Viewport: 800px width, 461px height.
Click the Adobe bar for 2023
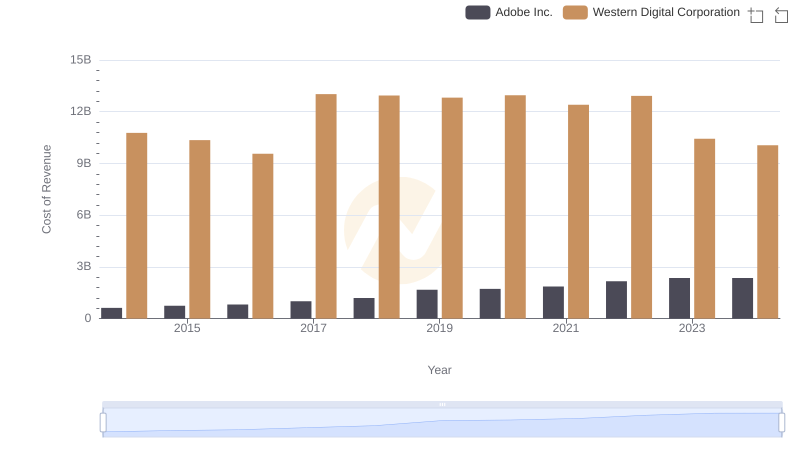(x=679, y=298)
